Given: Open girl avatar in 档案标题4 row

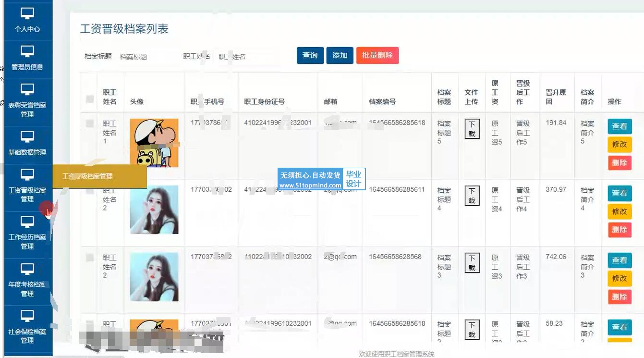Looking at the screenshot, I should click(x=154, y=210).
